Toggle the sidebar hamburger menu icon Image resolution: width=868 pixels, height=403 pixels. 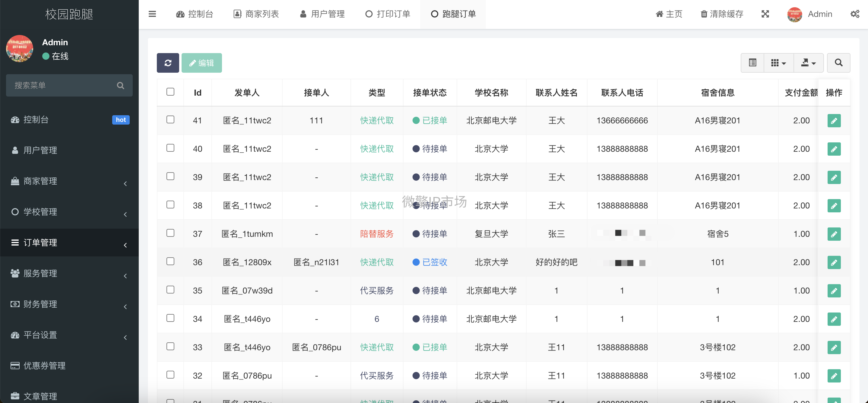(152, 14)
